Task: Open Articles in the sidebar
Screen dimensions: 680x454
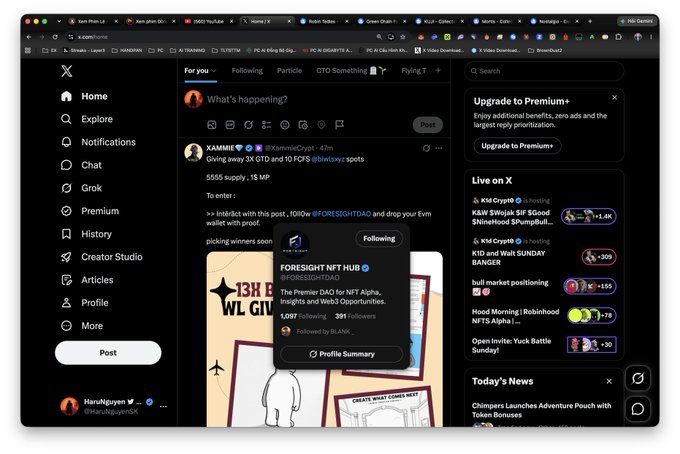Action: pos(87,280)
